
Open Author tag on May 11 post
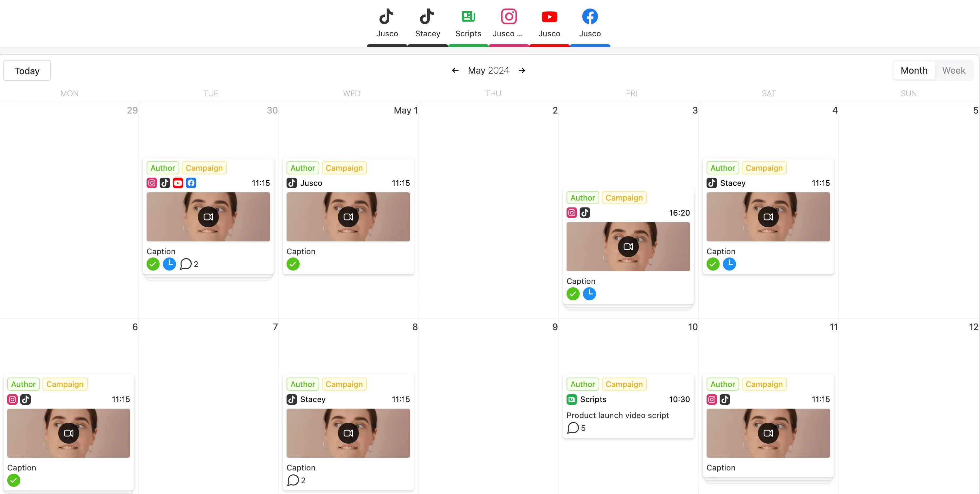coord(722,384)
